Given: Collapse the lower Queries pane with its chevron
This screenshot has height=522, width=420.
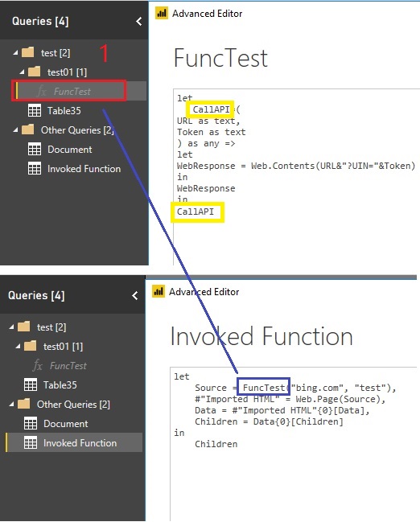Looking at the screenshot, I should pyautogui.click(x=135, y=296).
